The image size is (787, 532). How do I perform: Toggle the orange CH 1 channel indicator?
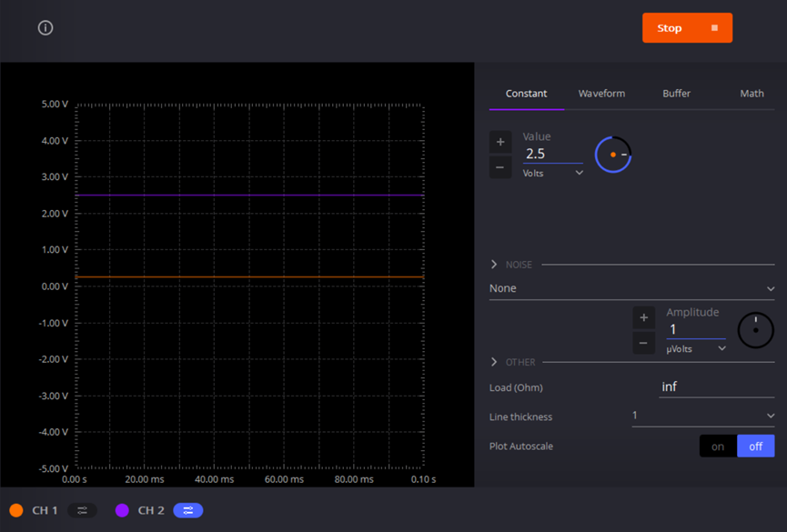tap(16, 510)
